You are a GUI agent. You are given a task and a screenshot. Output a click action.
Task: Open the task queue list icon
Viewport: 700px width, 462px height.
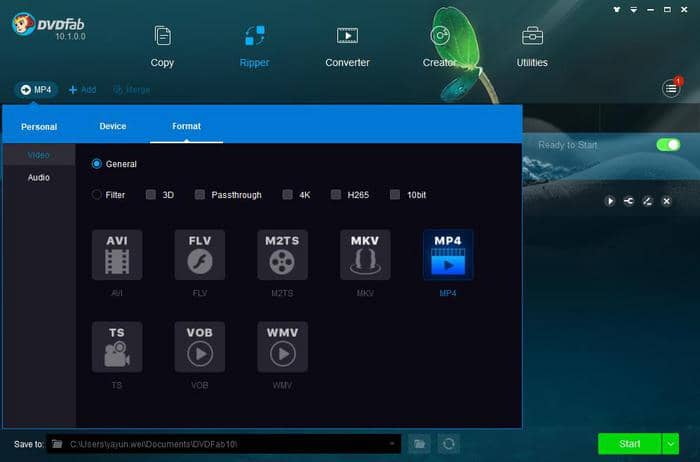pyautogui.click(x=671, y=89)
